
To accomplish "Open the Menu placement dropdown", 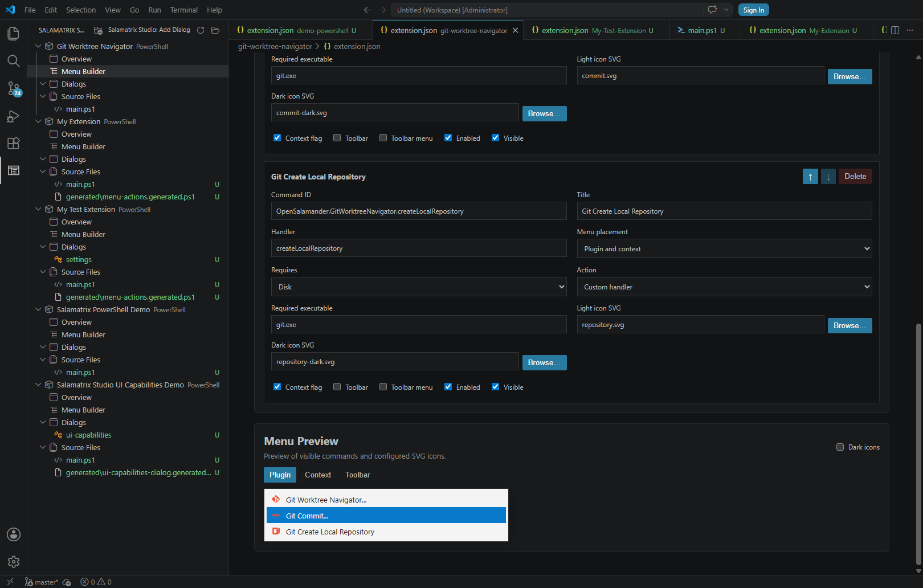I will [x=724, y=248].
